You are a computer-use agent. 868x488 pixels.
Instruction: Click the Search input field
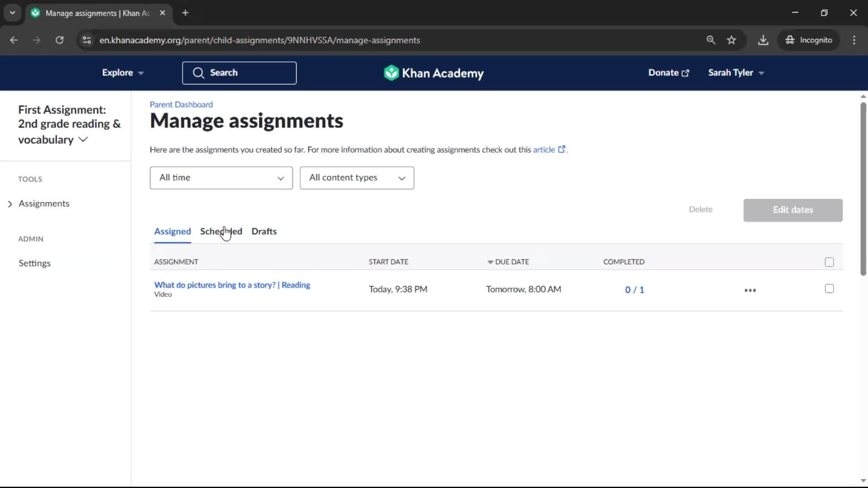coord(239,73)
